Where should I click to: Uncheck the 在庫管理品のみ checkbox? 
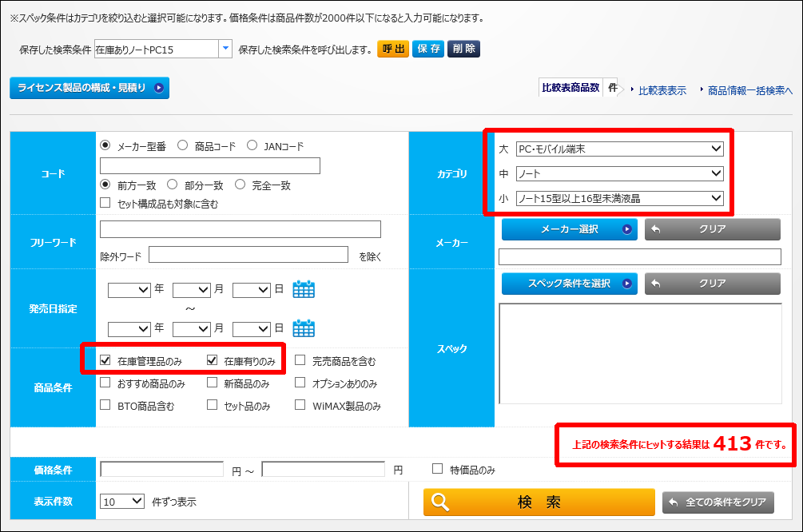click(105, 361)
